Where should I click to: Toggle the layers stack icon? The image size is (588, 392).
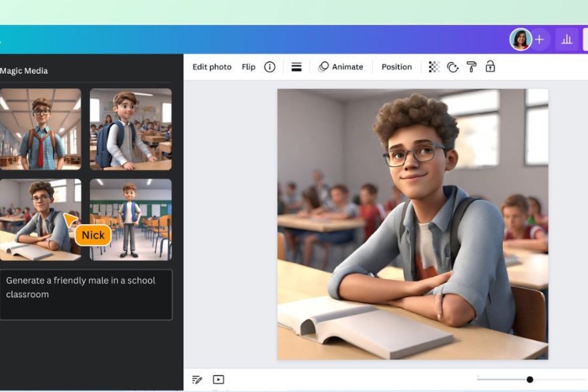pyautogui.click(x=296, y=66)
